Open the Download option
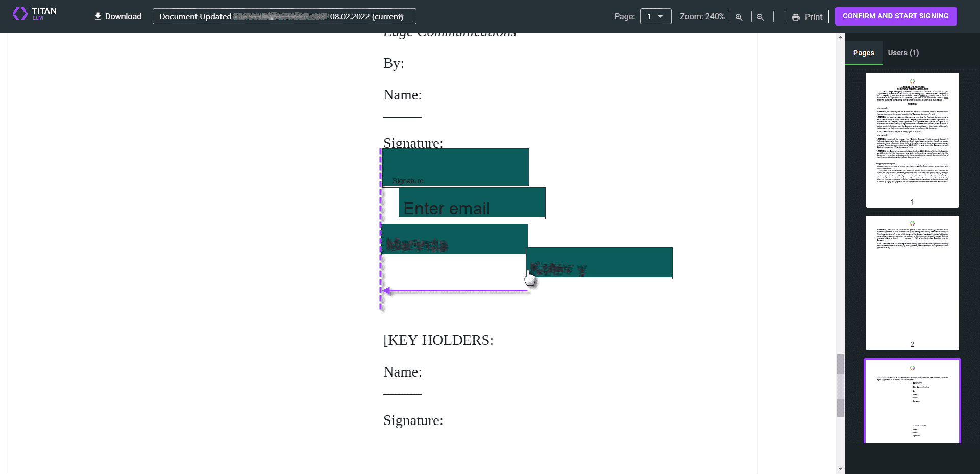This screenshot has height=474, width=980. pos(117,16)
